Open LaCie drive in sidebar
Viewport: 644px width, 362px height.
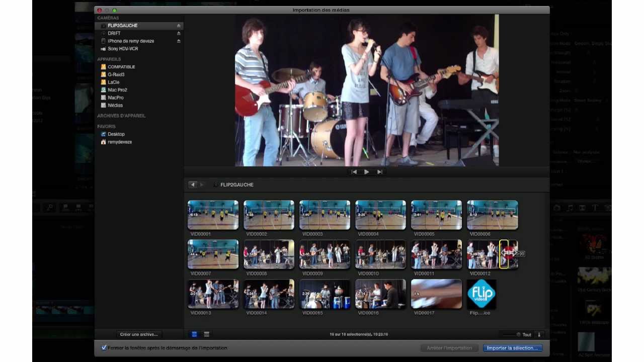113,82
